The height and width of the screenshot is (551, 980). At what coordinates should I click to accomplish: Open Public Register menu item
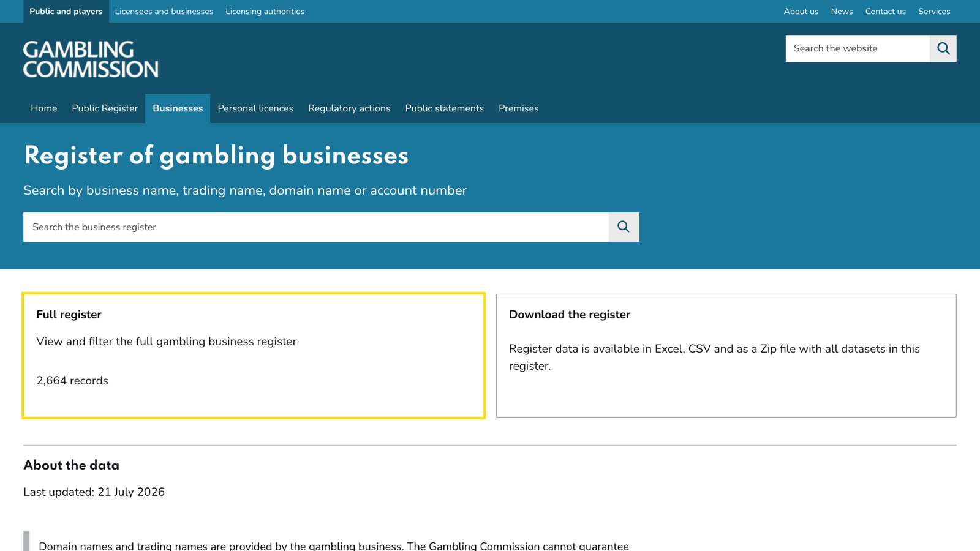105,108
